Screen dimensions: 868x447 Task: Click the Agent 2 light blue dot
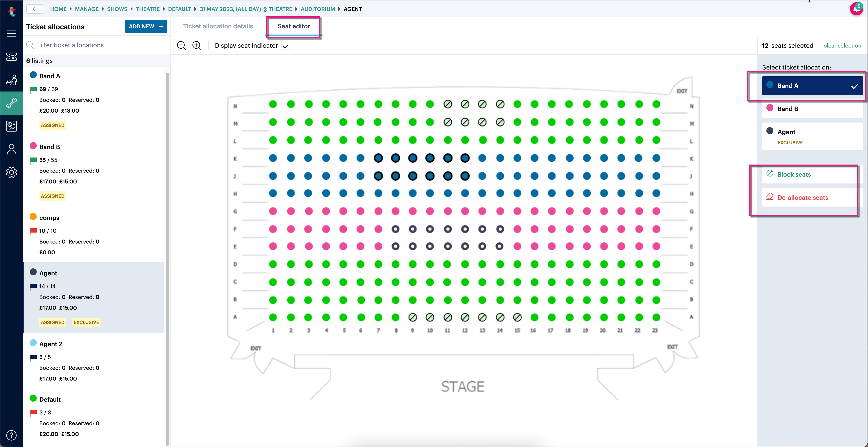point(33,343)
